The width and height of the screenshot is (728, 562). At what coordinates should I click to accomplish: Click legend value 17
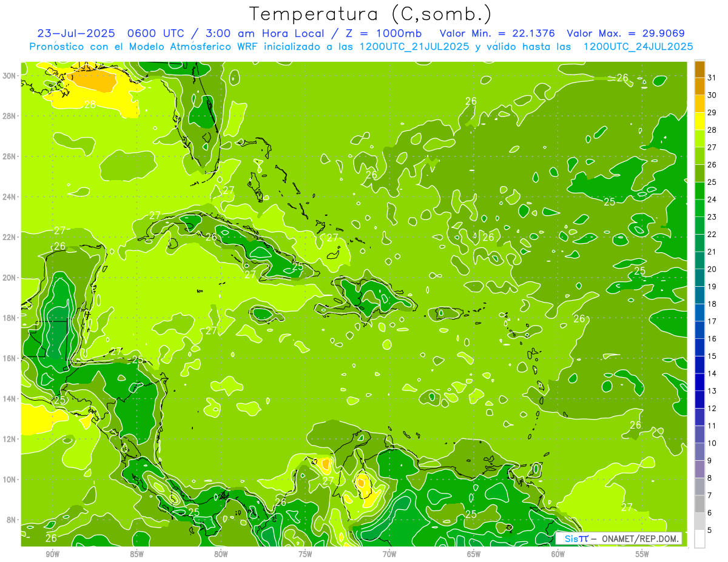click(712, 321)
